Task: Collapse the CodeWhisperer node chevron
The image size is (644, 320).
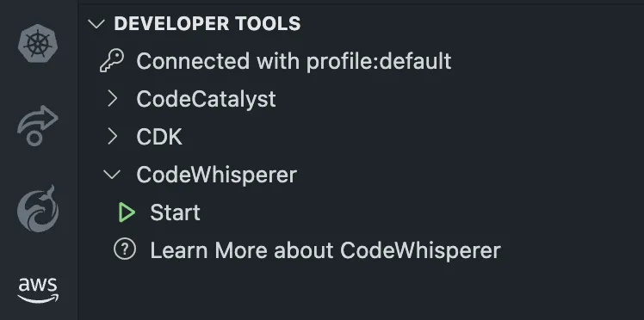Action: (112, 175)
